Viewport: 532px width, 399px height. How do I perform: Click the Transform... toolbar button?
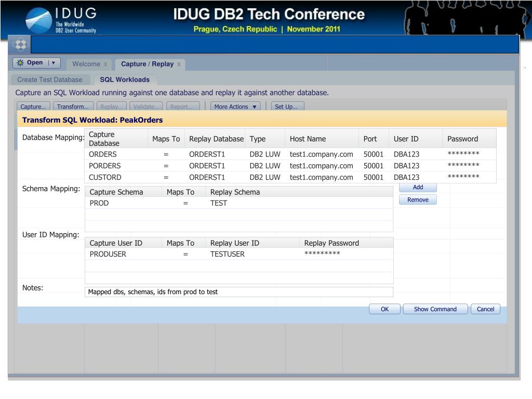[x=73, y=107]
